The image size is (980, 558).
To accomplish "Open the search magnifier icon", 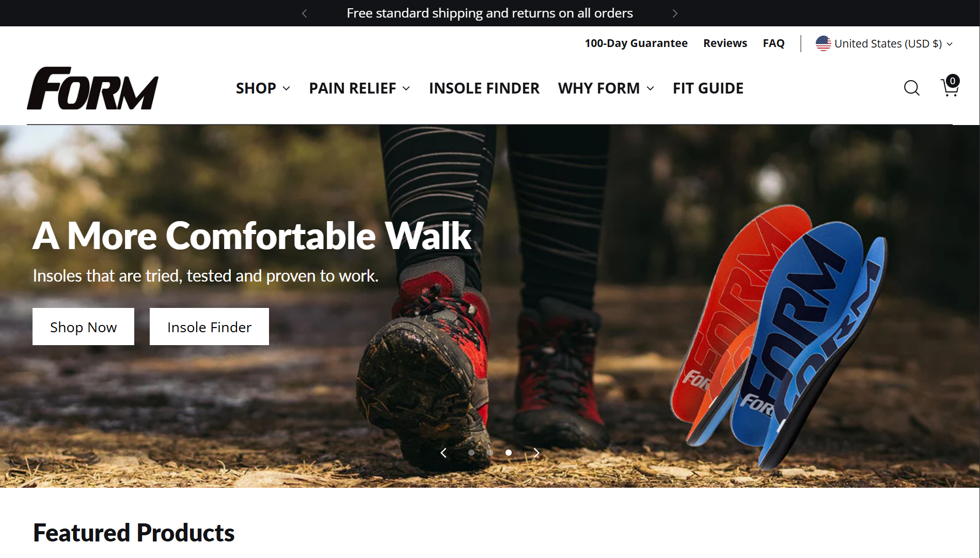I will coord(912,88).
